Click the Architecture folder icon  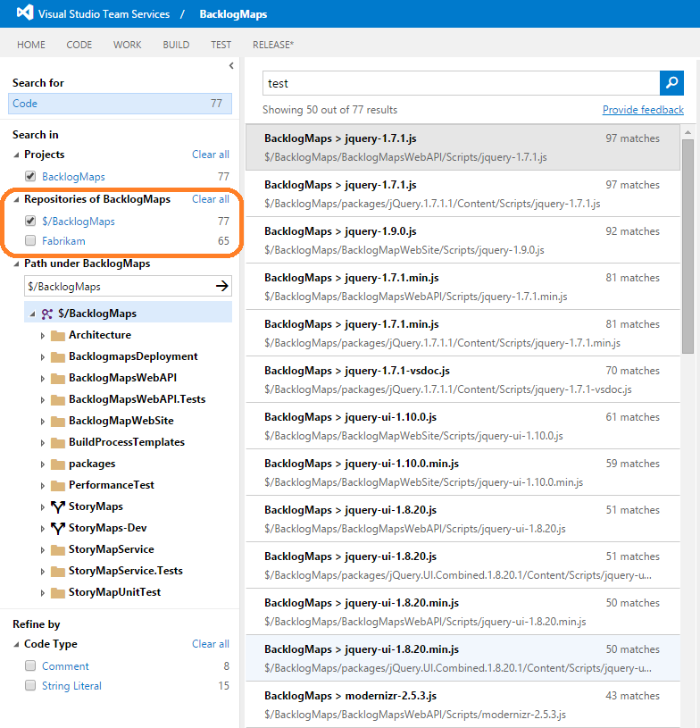[x=57, y=335]
